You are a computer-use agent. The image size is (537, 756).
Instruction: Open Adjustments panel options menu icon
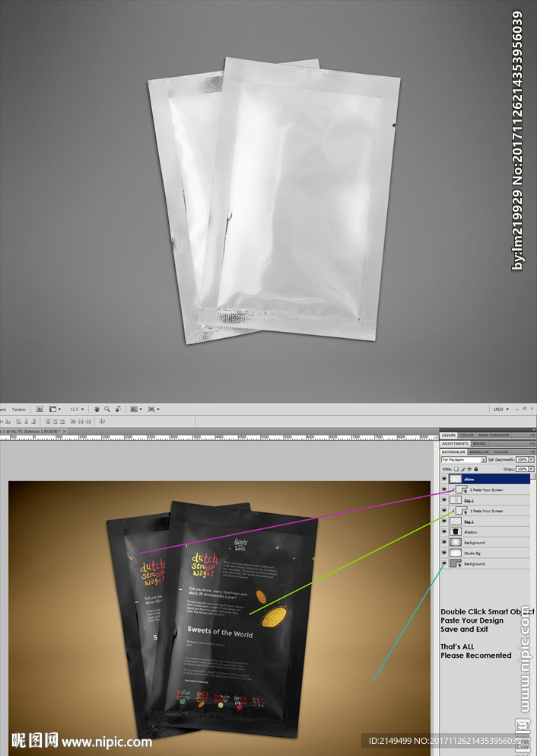[x=532, y=443]
